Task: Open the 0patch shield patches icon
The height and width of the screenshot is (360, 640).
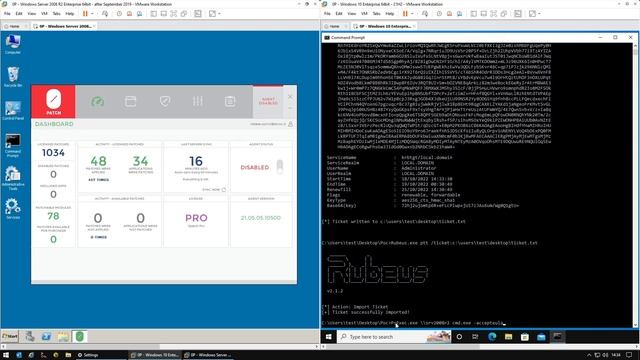Action: [165, 101]
